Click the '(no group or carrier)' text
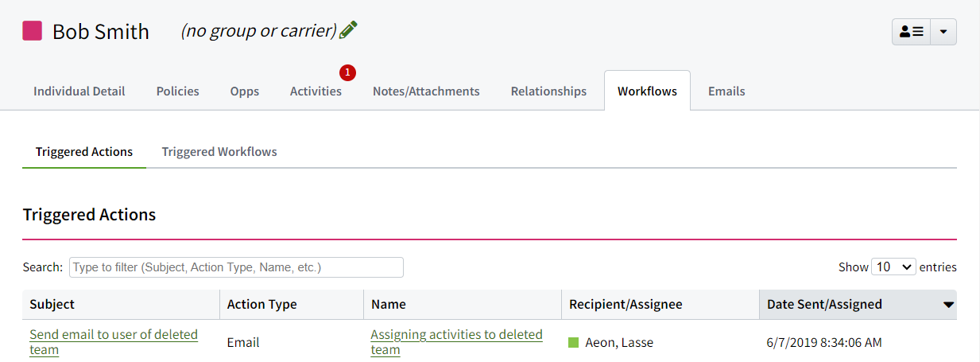 pyautogui.click(x=258, y=31)
